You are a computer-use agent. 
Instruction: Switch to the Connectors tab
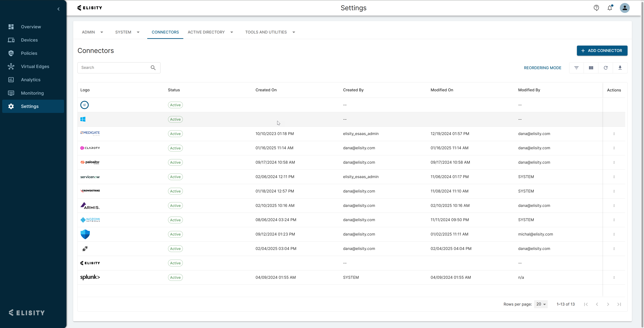coord(165,32)
